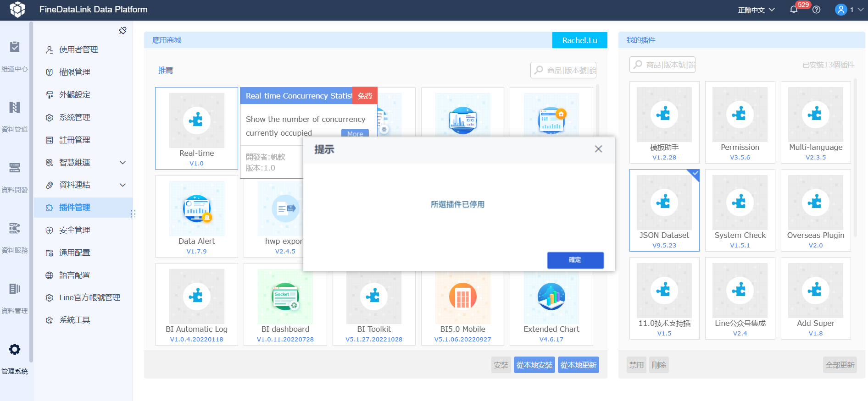Open 語言配置 menu item
This screenshot has width=868, height=401.
click(x=83, y=275)
